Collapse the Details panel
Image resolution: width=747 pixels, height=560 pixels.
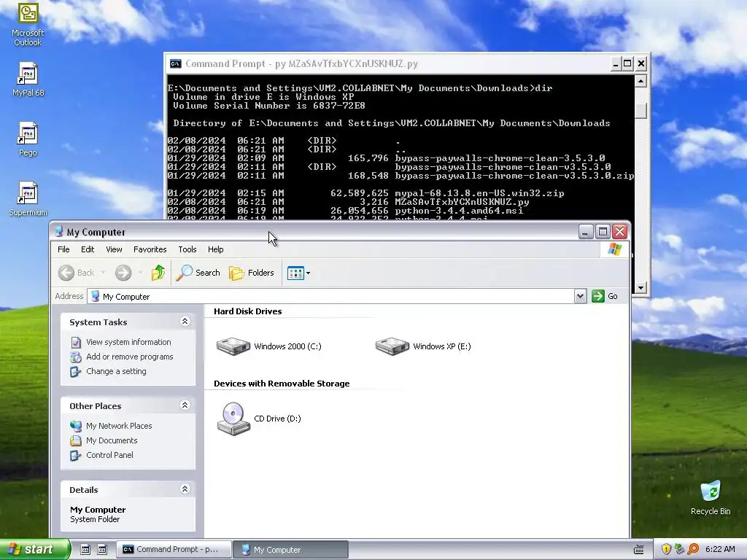coord(185,489)
